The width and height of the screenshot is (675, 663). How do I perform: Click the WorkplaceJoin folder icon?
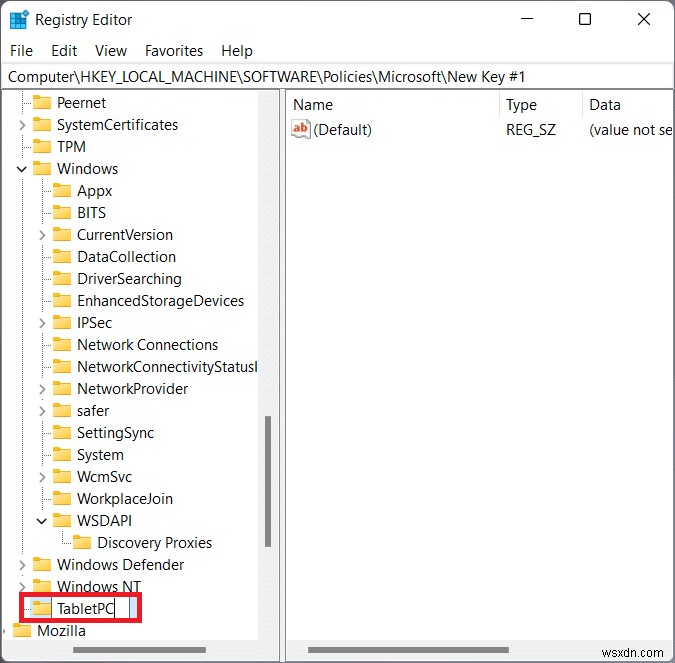coord(62,499)
